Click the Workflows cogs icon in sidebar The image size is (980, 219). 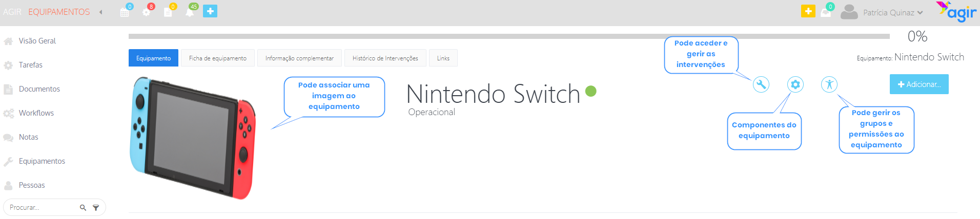[8, 113]
